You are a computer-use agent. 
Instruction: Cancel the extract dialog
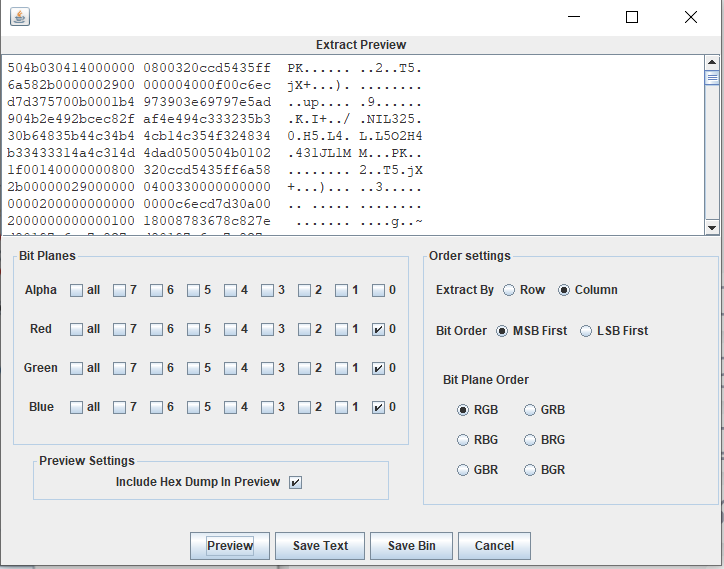(494, 546)
